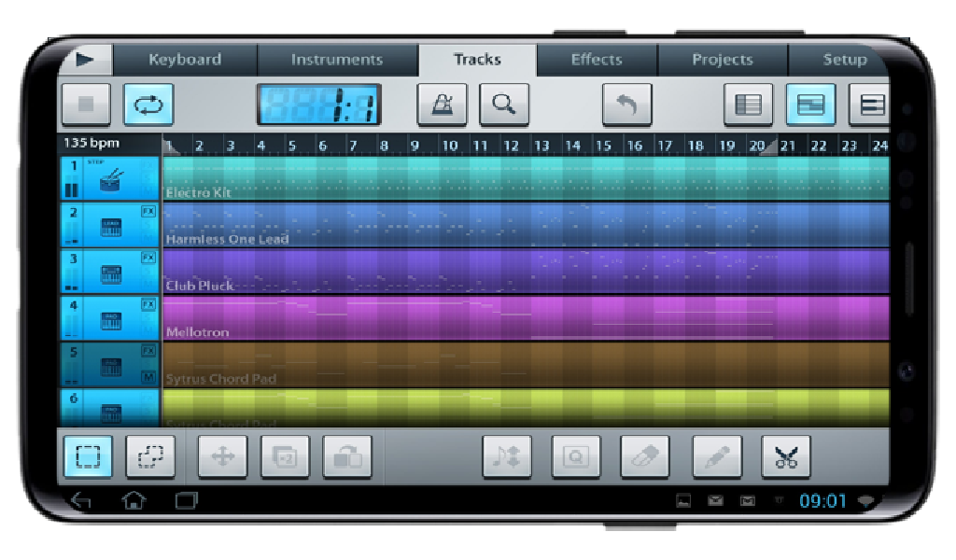Image resolution: width=956 pixels, height=560 pixels.
Task: Switch to the Effects tab
Action: (597, 59)
